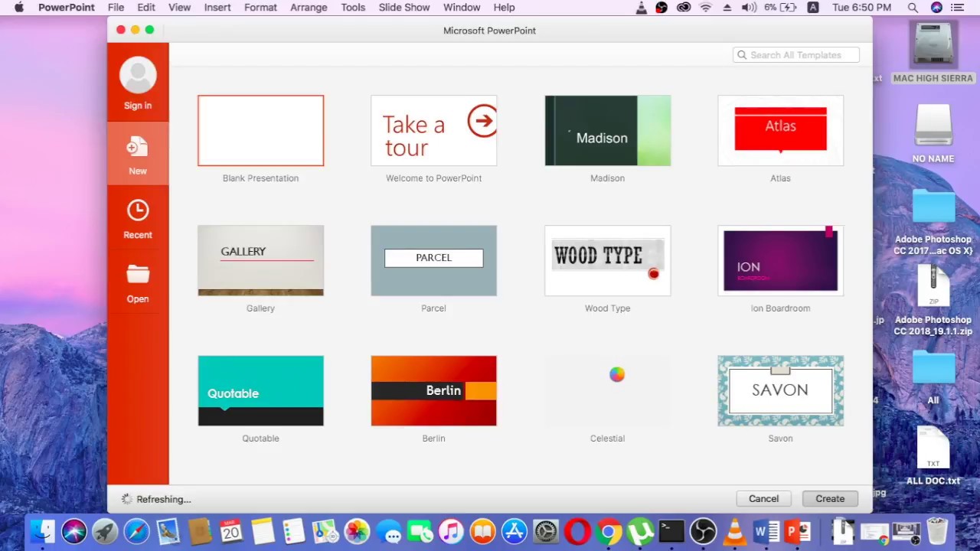Select the Gallery template
980x551 pixels.
click(260, 261)
